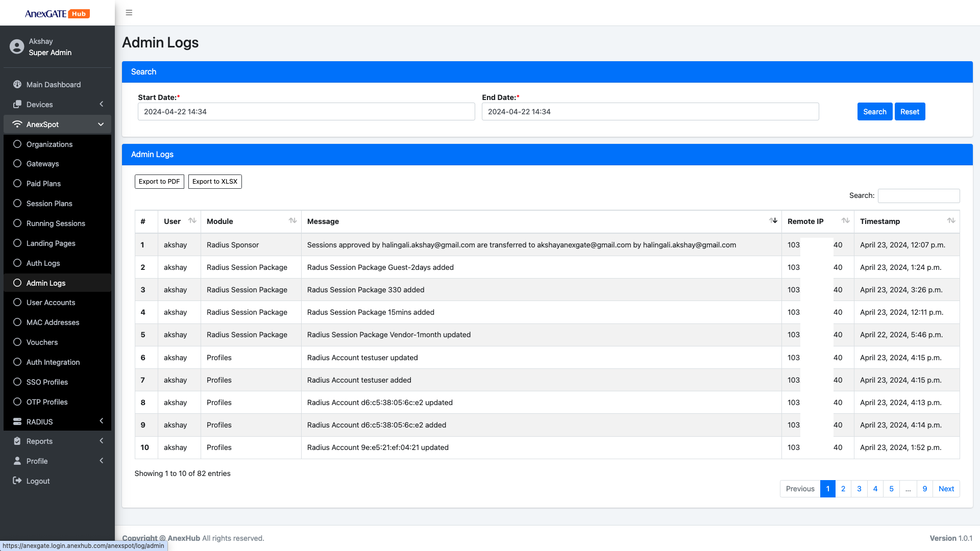The width and height of the screenshot is (980, 551).
Task: Toggle sort order on Timestamp column
Action: coord(951,221)
